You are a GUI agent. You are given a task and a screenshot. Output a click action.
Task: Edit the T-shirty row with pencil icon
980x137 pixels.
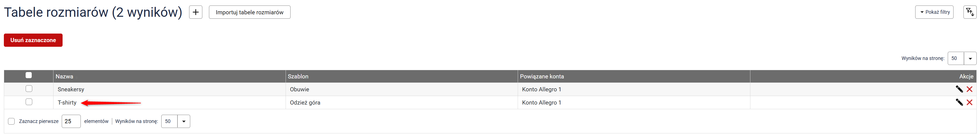click(959, 102)
